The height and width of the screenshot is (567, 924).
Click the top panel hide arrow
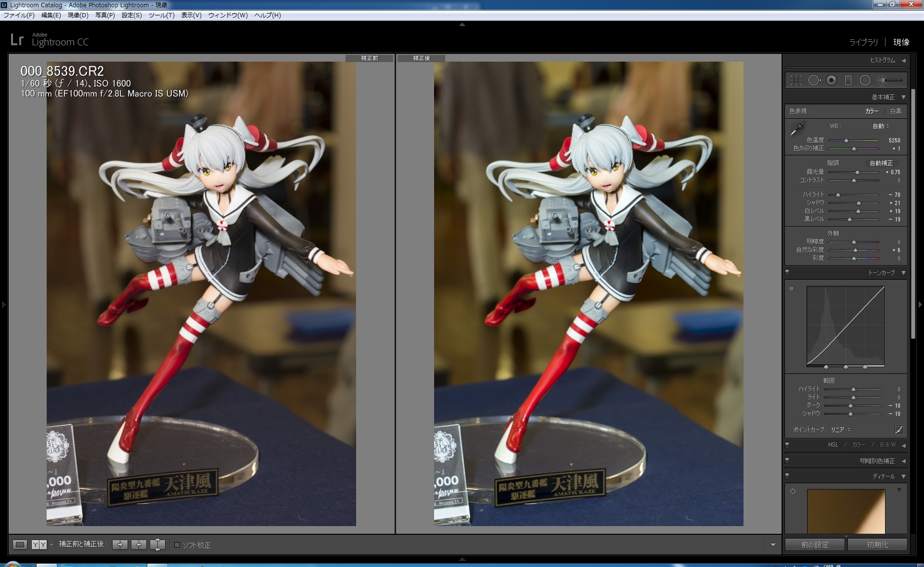pos(462,24)
